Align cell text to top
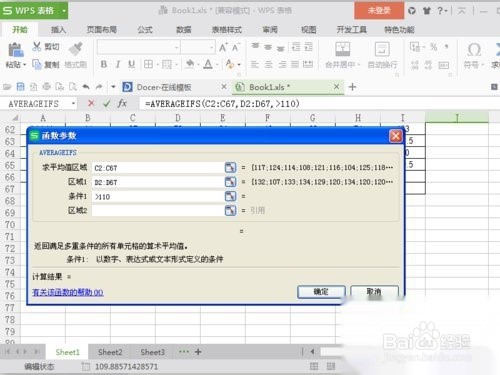This screenshot has width=500, height=375. (255, 47)
